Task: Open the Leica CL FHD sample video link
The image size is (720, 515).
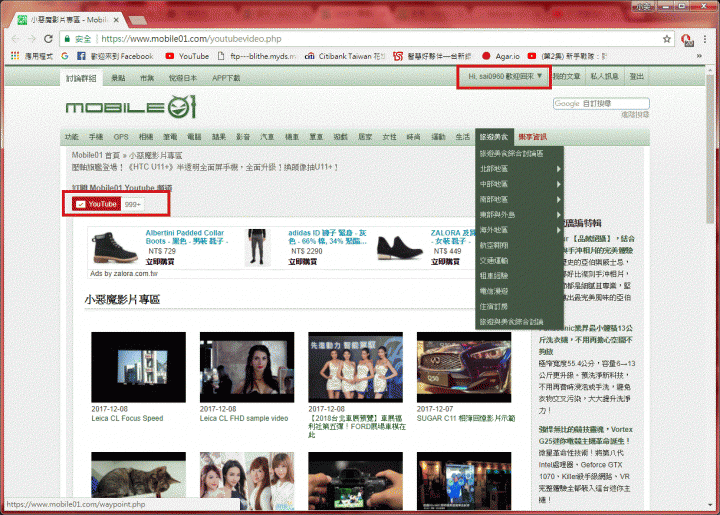Action: tap(244, 418)
